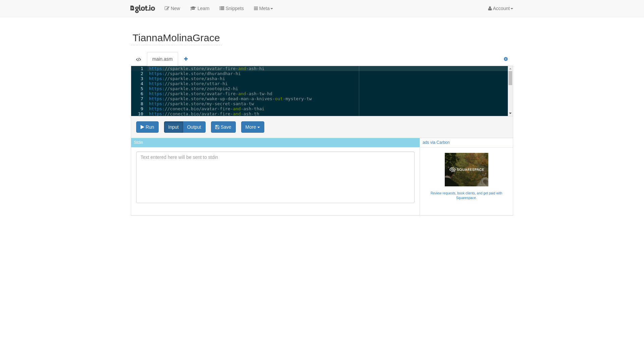
Task: Open the Meta dropdown
Action: [263, 8]
